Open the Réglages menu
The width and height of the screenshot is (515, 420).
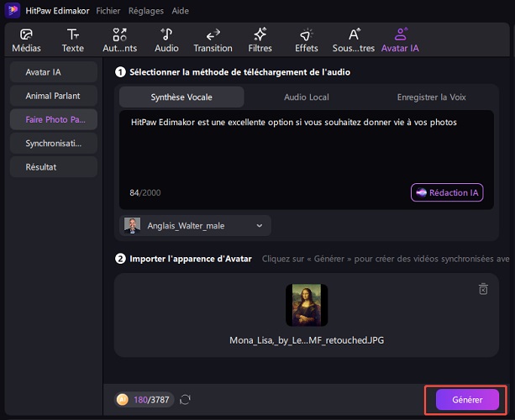(146, 11)
